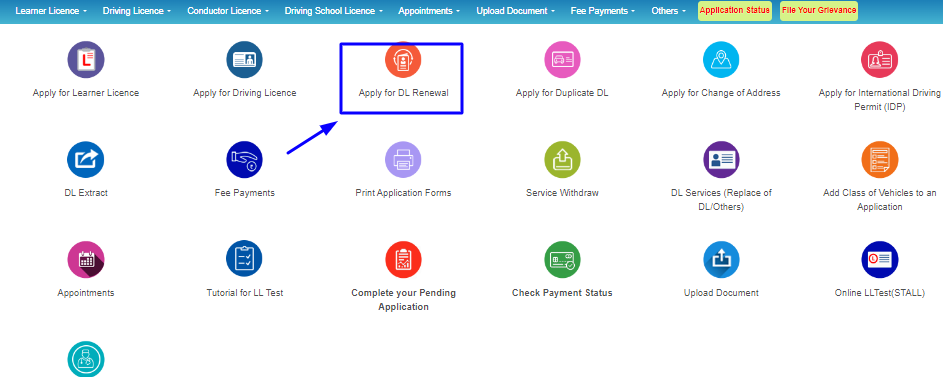Click the File Your Grievance button
This screenshot has width=943, height=377.
point(819,11)
